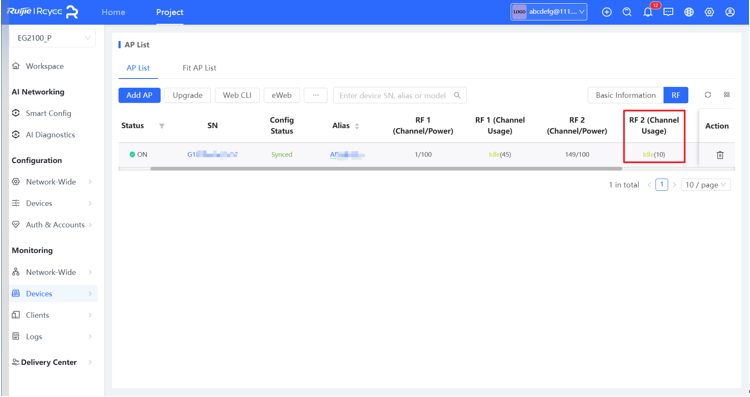The image size is (750, 397).
Task: Click the Configuration Devices sliders icon
Action: tap(16, 203)
